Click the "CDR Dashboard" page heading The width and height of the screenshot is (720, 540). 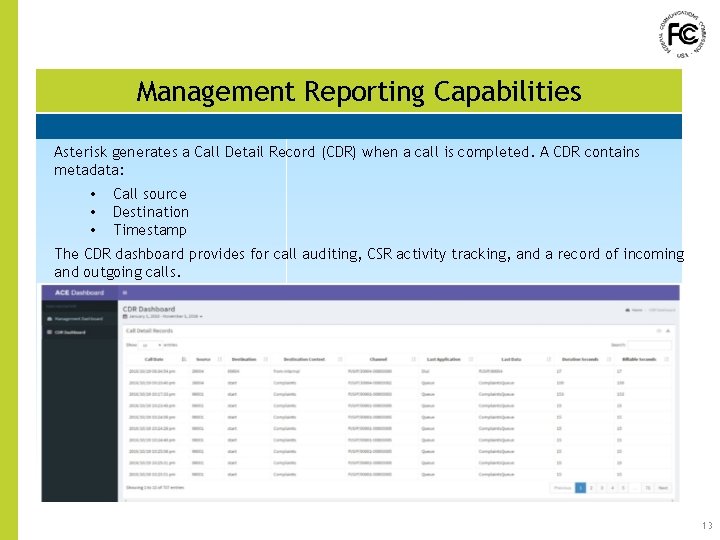tap(149, 309)
